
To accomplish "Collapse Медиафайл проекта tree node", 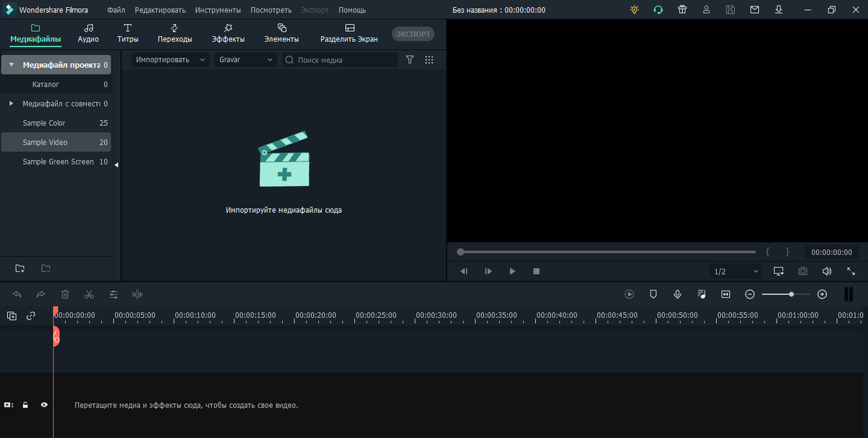I will click(11, 64).
